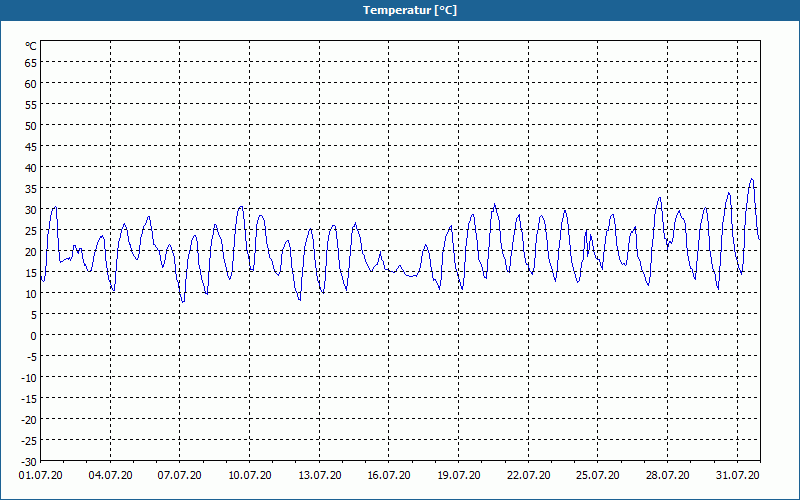Click the 10 y-axis label
The height and width of the screenshot is (500, 800).
point(31,294)
